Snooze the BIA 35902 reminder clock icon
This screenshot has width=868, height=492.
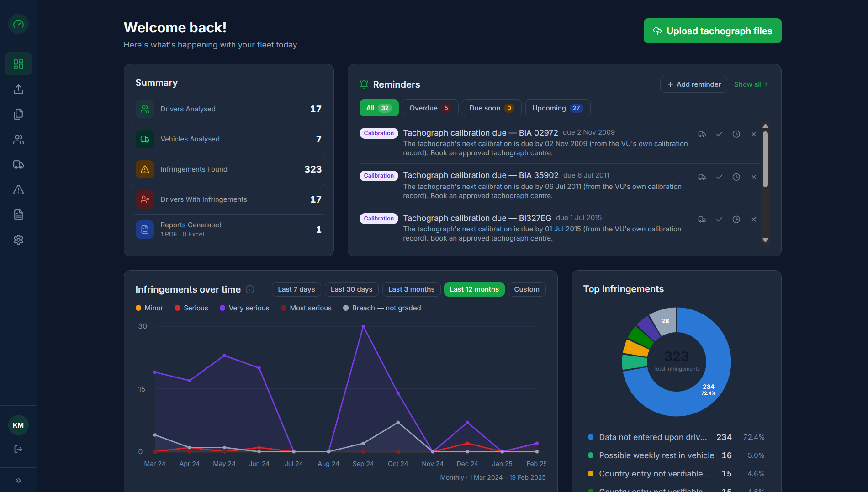click(x=736, y=177)
